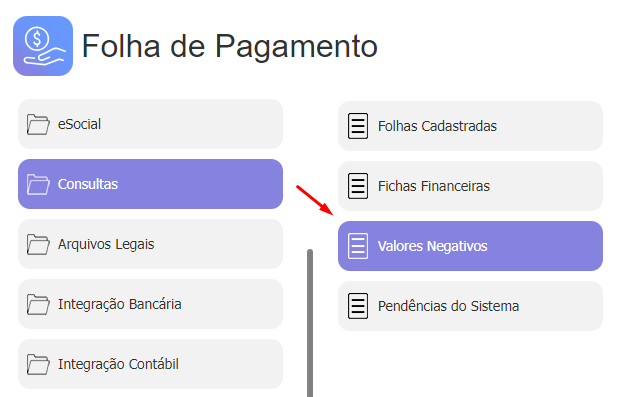Select the Consultas menu category
The image size is (629, 397).
click(x=150, y=184)
